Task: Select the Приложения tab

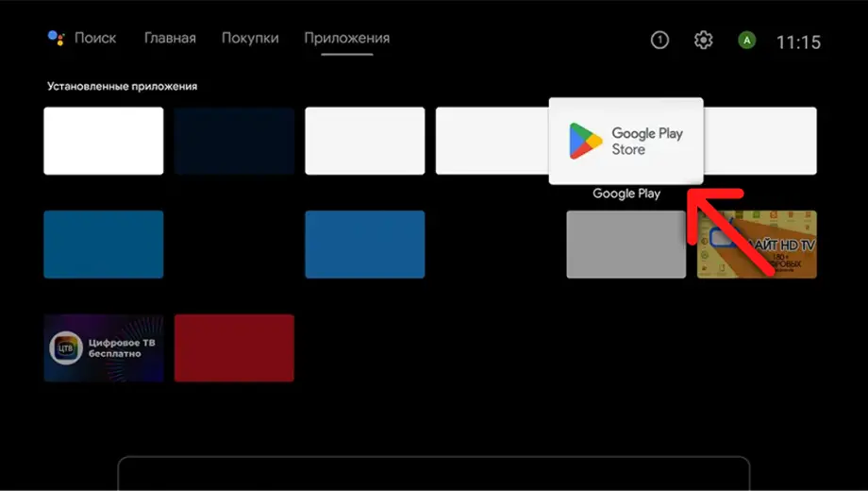Action: pos(347,38)
